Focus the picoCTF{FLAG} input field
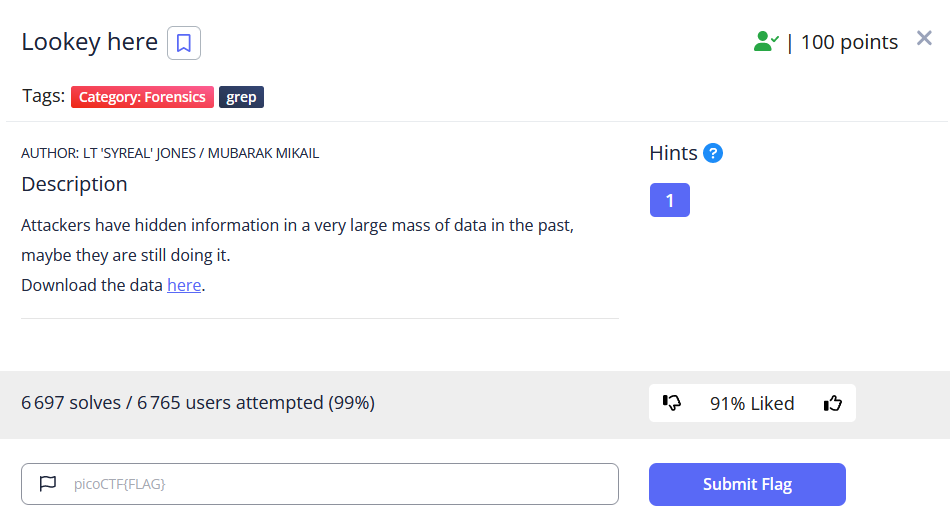The height and width of the screenshot is (527, 950). [320, 484]
